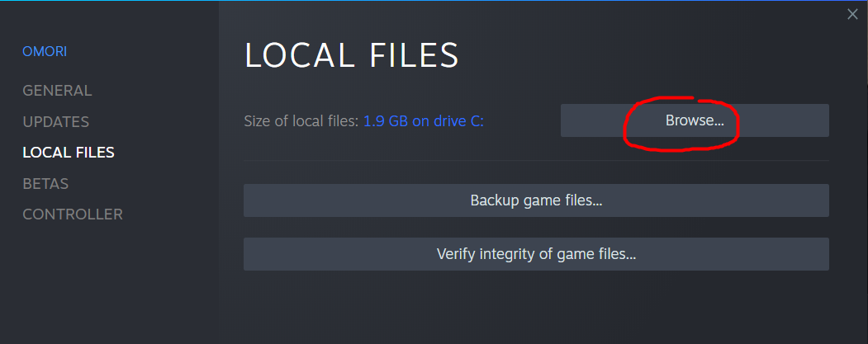Verify integrity of game files
Viewport: 868px width, 344px height.
coord(536,254)
